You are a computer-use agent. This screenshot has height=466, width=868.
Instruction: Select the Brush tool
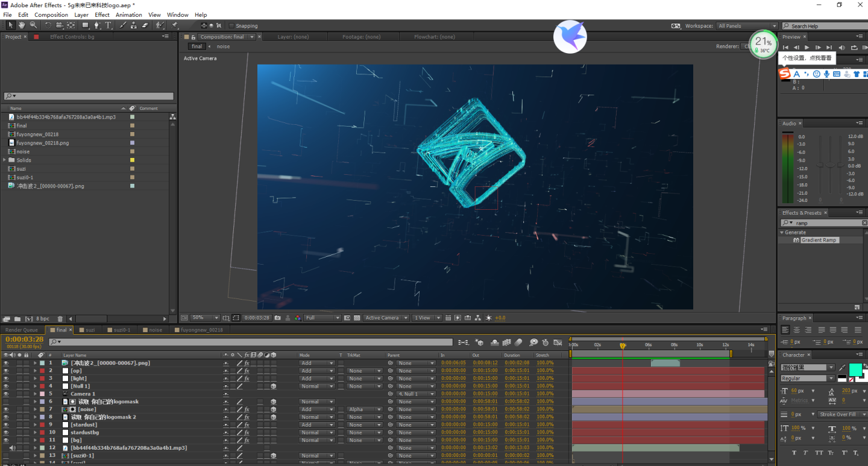[123, 25]
